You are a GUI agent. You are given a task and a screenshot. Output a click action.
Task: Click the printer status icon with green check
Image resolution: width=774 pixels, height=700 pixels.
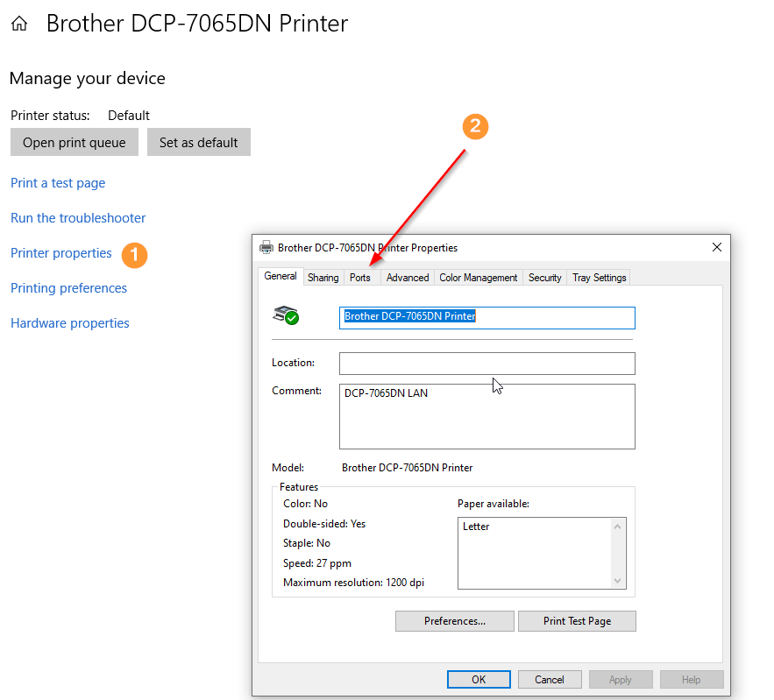pyautogui.click(x=286, y=315)
